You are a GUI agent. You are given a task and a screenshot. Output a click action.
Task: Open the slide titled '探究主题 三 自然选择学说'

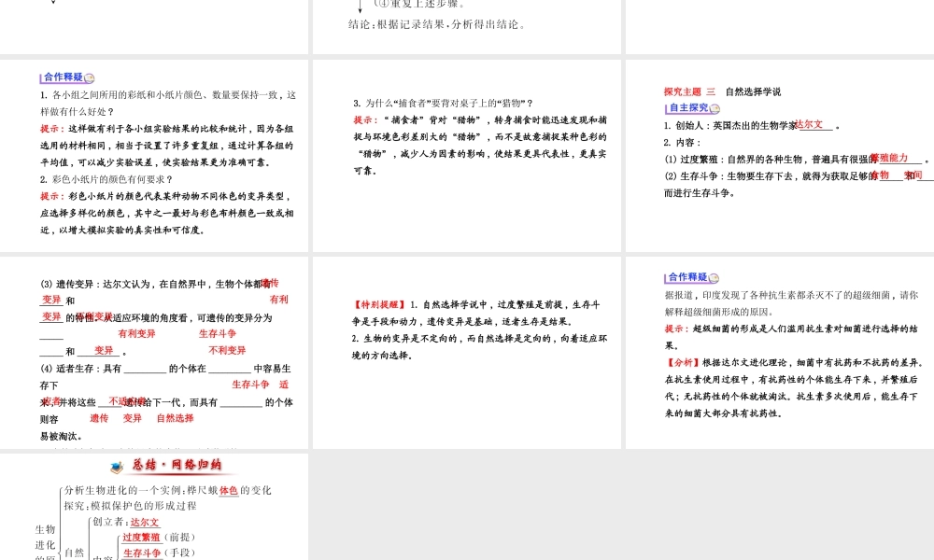[780, 155]
